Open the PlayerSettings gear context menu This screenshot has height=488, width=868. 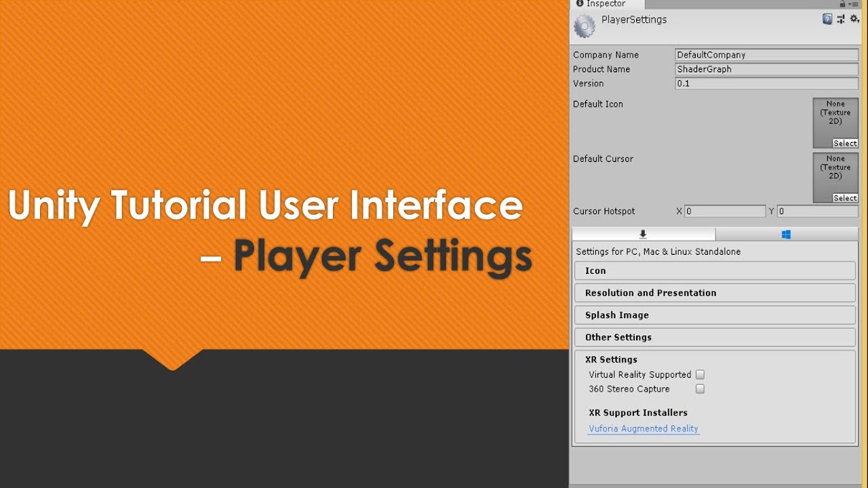click(854, 20)
